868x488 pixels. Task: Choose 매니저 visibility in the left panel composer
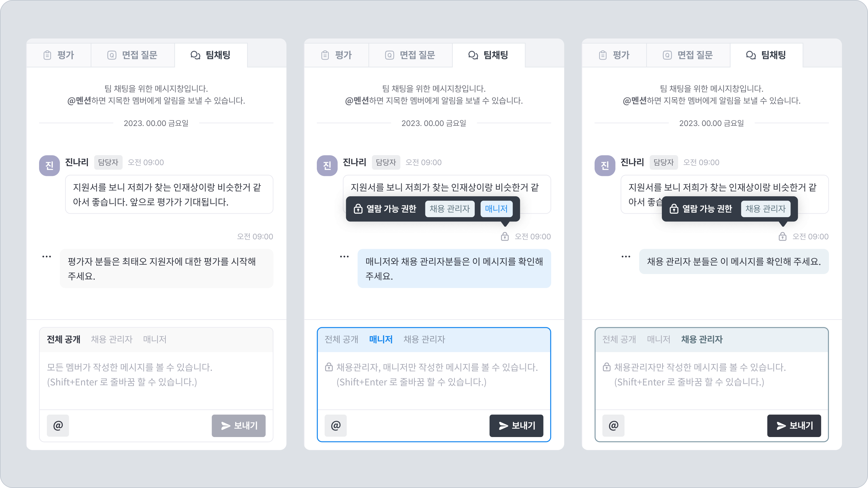coord(155,339)
